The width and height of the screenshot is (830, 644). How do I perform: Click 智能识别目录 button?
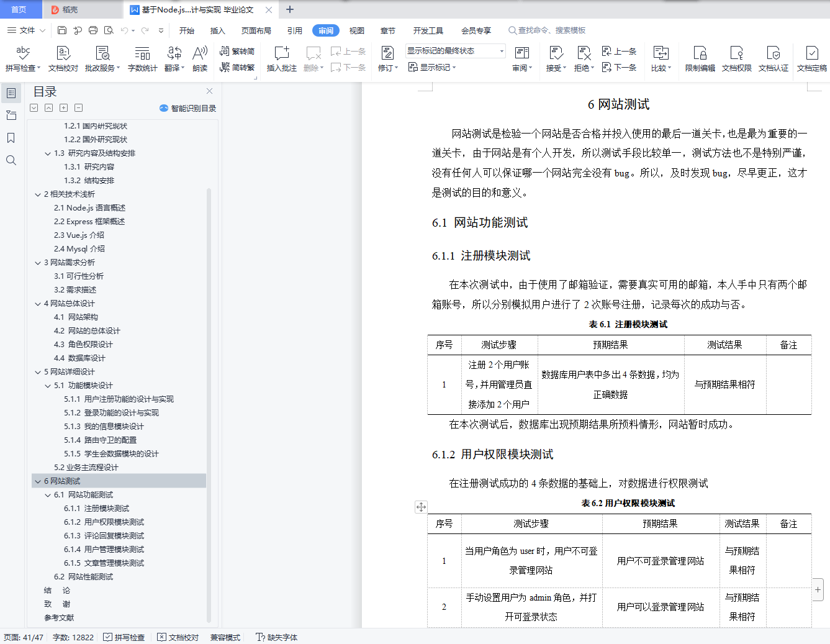pyautogui.click(x=188, y=108)
